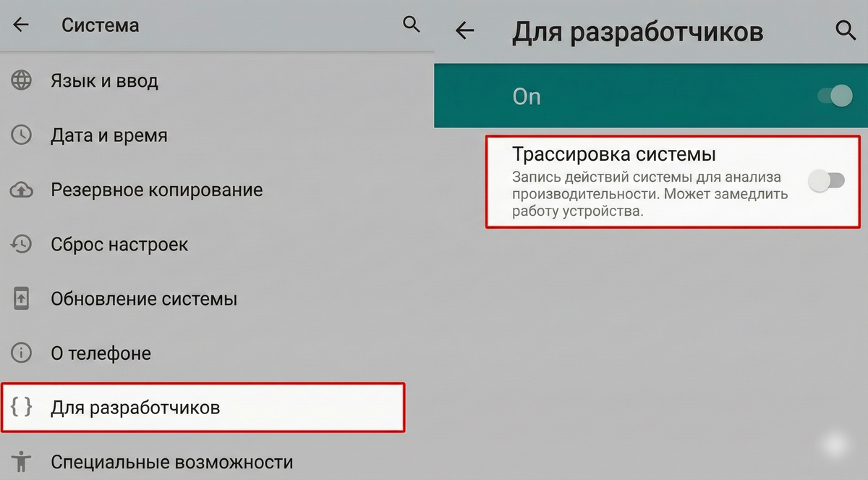Tap the Для разработчиков header title
The height and width of the screenshot is (480, 868).
coord(637,32)
